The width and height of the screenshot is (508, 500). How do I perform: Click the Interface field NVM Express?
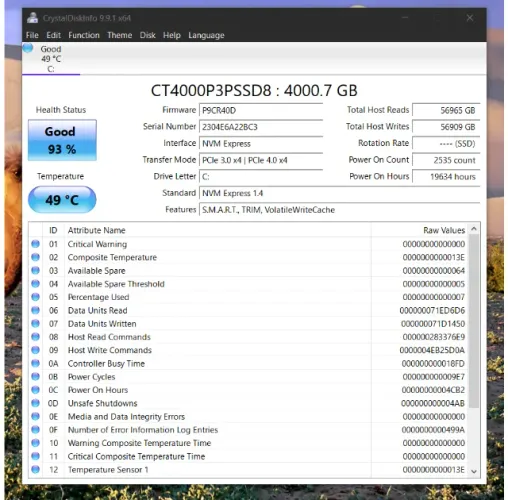(x=261, y=144)
